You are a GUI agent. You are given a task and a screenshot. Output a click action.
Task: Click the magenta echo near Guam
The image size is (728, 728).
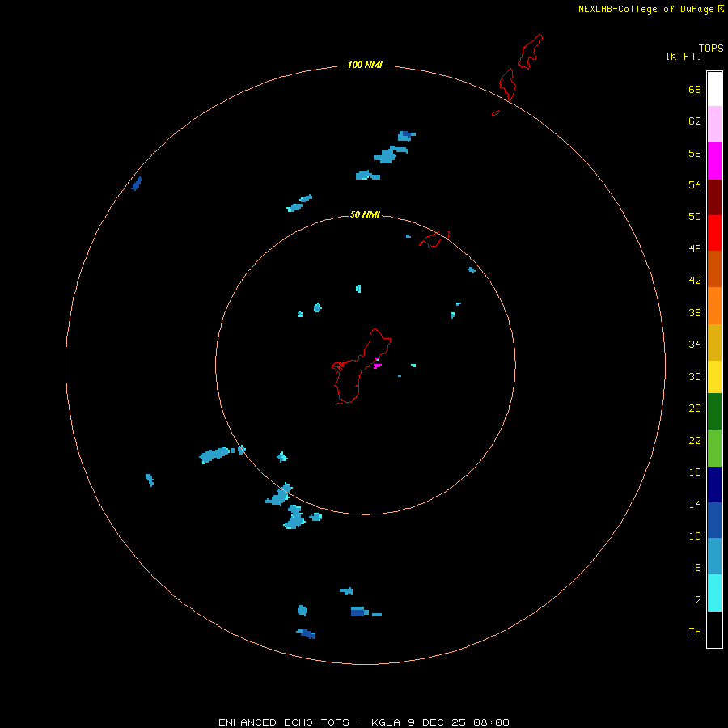pyautogui.click(x=377, y=366)
